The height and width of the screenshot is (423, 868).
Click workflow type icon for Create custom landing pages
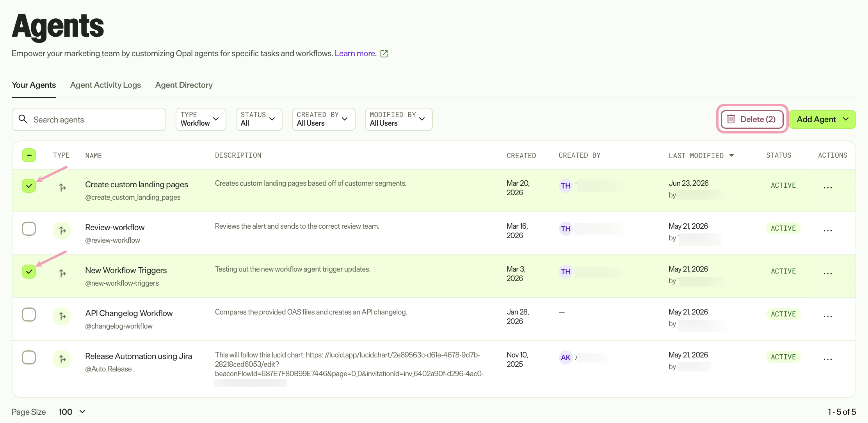62,188
